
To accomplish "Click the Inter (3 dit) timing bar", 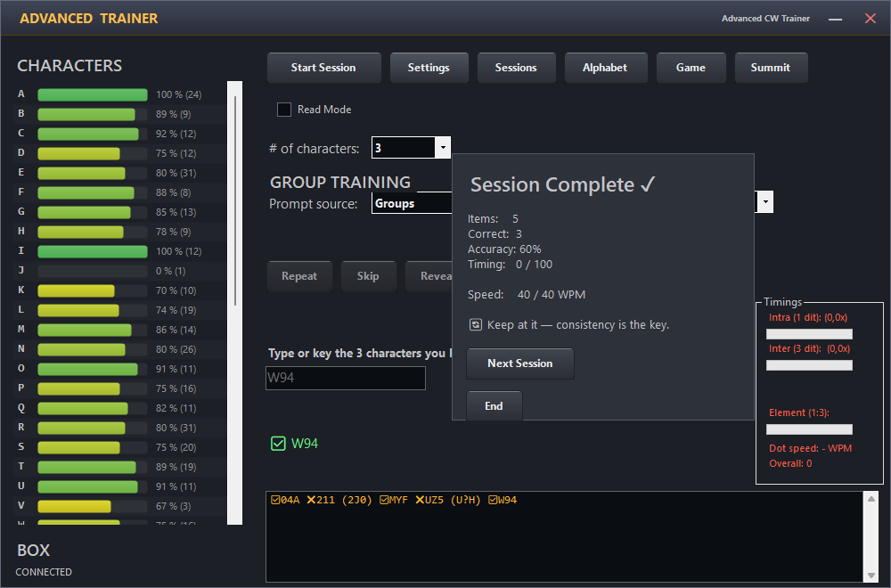I will tap(809, 365).
